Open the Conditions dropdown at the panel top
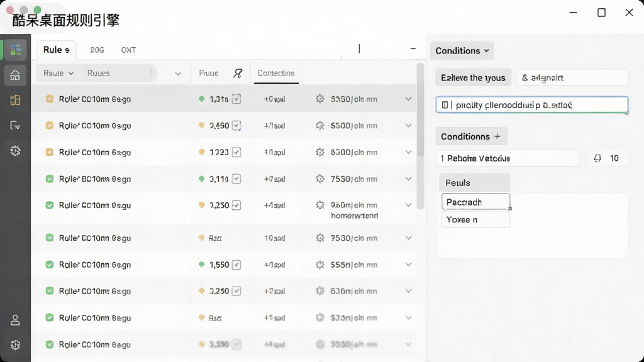The width and height of the screenshot is (644, 362). [x=462, y=50]
